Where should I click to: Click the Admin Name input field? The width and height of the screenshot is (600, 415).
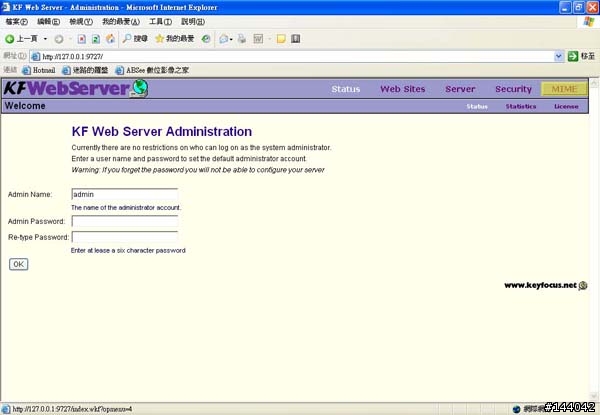click(125, 194)
